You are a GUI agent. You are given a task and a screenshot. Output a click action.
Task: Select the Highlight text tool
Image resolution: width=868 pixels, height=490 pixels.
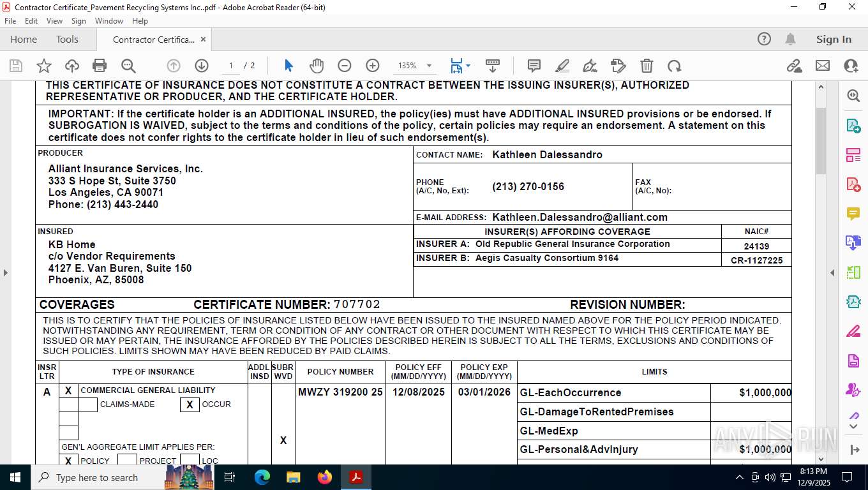[562, 66]
